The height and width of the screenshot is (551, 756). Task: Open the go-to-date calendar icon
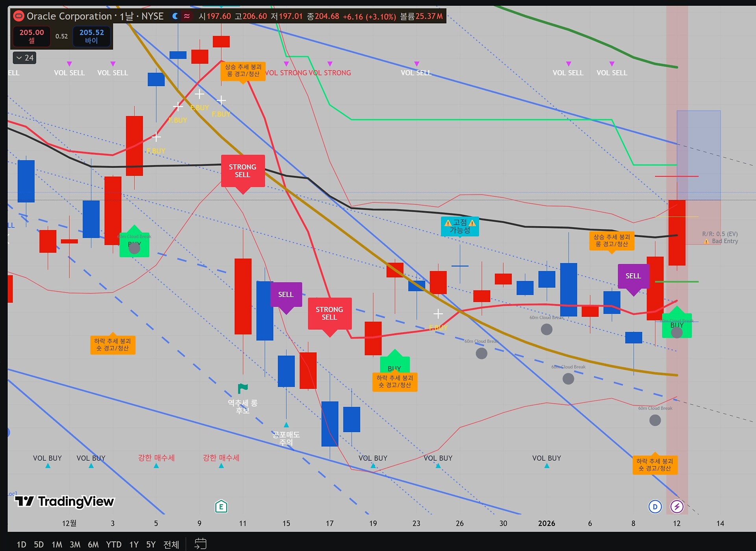[200, 544]
